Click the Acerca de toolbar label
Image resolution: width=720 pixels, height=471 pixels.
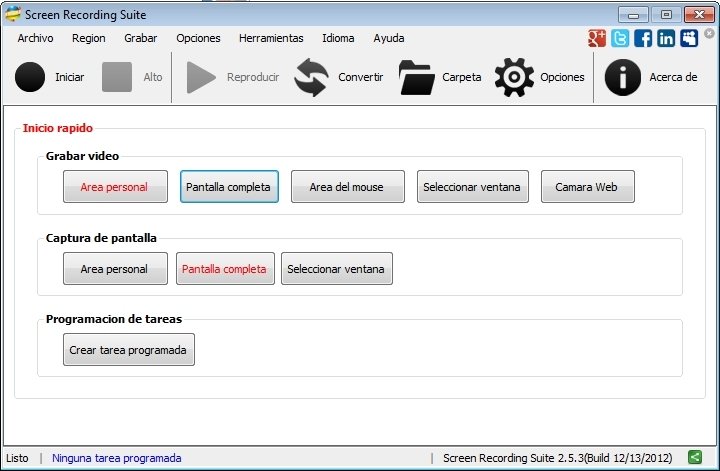(673, 77)
